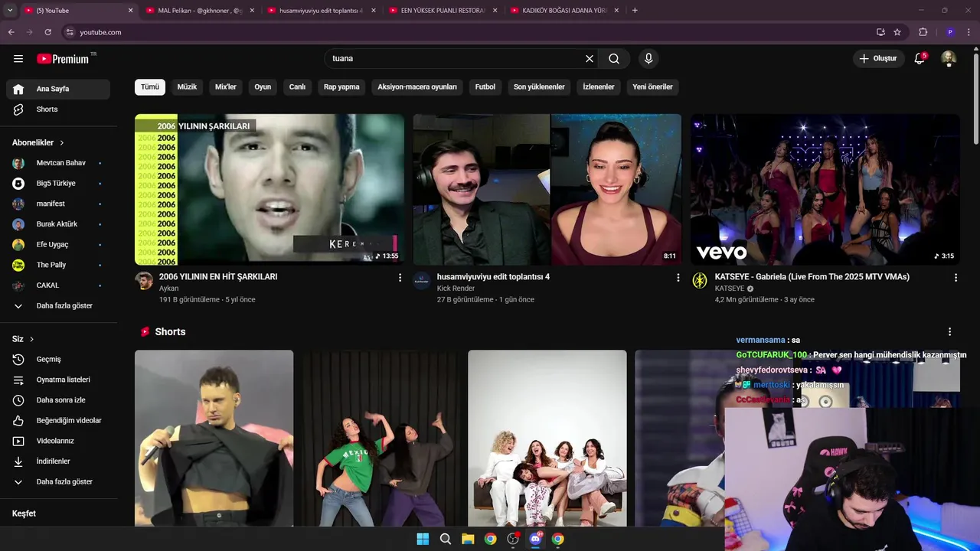This screenshot has width=980, height=551.
Task: Select Son yüklenenler filter chip
Action: (x=539, y=87)
